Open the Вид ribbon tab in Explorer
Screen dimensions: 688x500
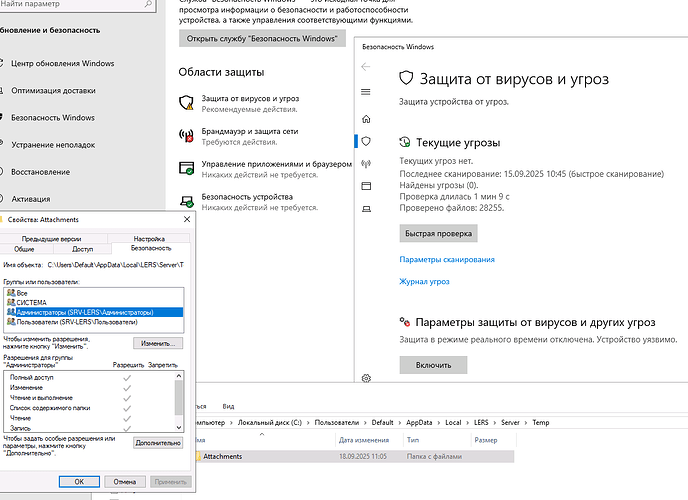[x=228, y=407]
